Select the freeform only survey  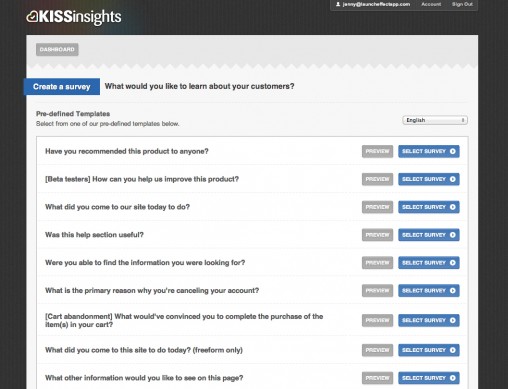429,350
